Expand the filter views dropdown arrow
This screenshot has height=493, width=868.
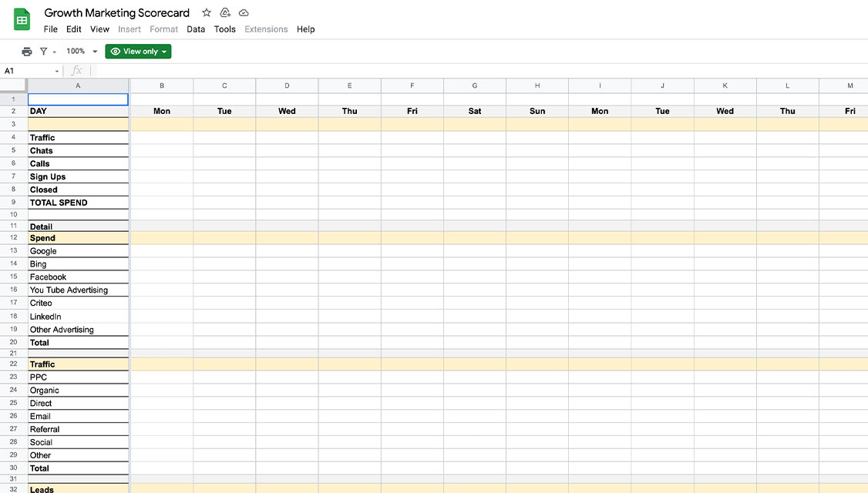(54, 52)
